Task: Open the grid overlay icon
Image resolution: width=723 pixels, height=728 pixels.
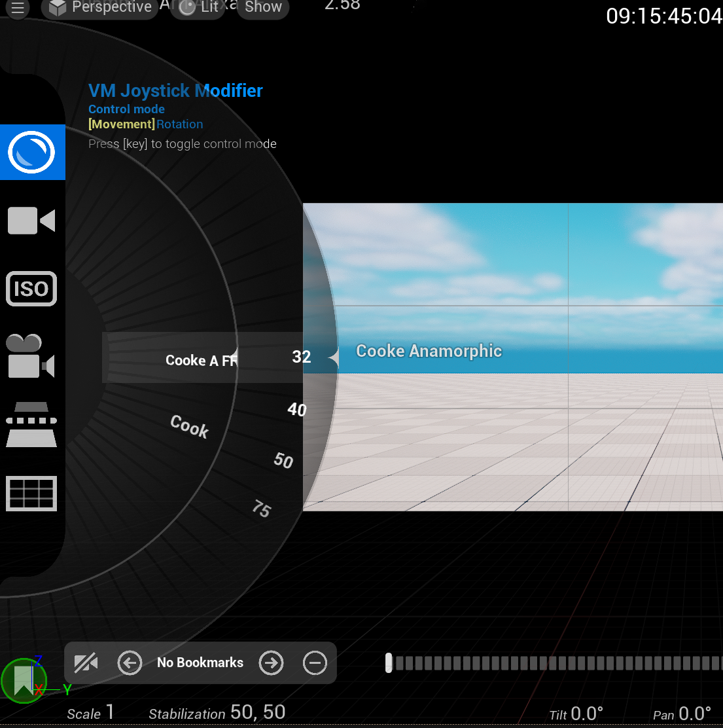Action: [x=31, y=493]
